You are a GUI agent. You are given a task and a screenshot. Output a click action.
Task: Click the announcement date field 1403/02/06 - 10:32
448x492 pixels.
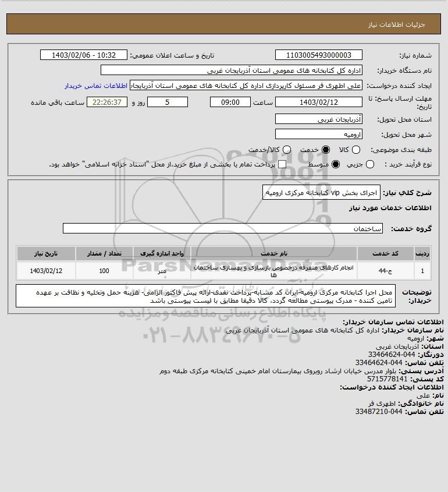84,55
